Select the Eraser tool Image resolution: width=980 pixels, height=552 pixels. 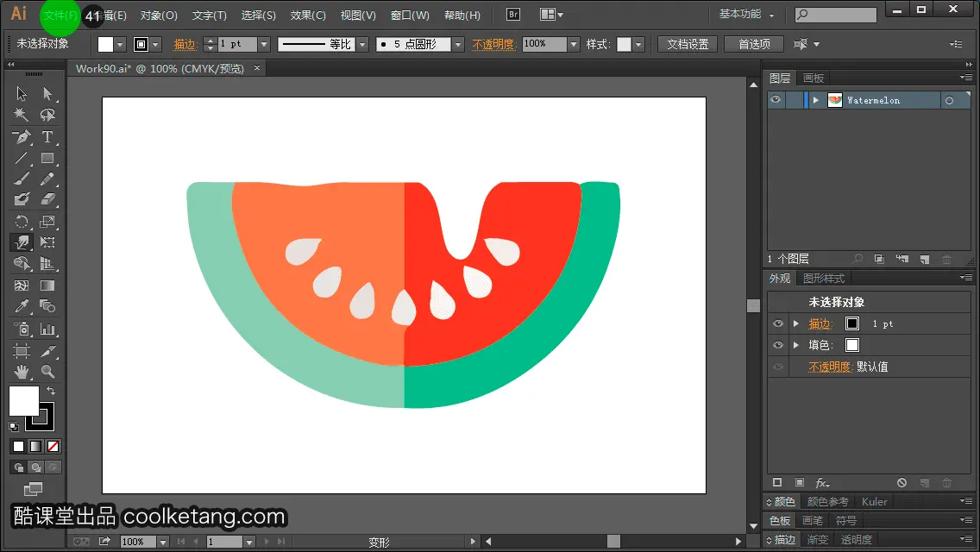(x=47, y=199)
